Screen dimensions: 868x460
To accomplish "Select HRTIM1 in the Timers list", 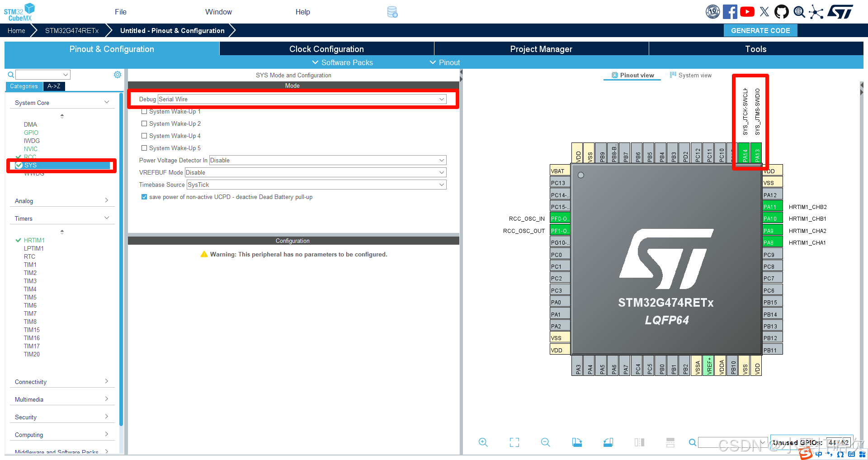I will 34,240.
